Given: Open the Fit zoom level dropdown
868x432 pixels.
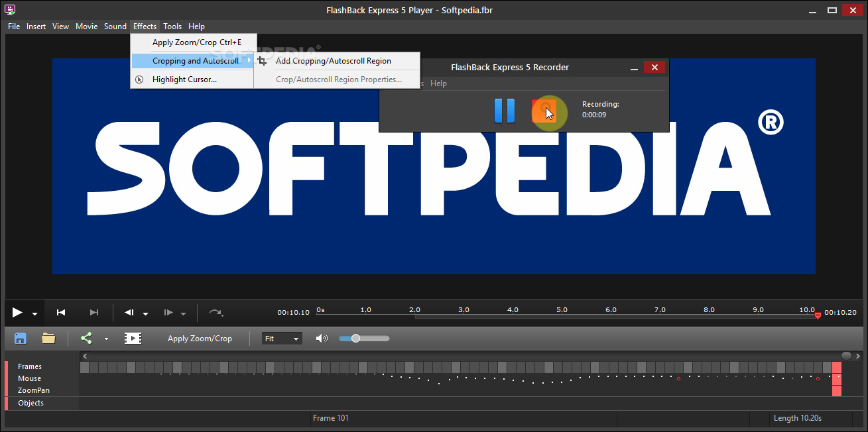Looking at the screenshot, I should tap(282, 339).
